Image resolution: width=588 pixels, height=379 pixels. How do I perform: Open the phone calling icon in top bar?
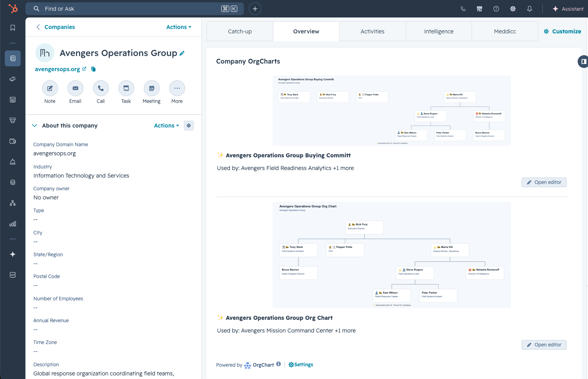coord(463,9)
